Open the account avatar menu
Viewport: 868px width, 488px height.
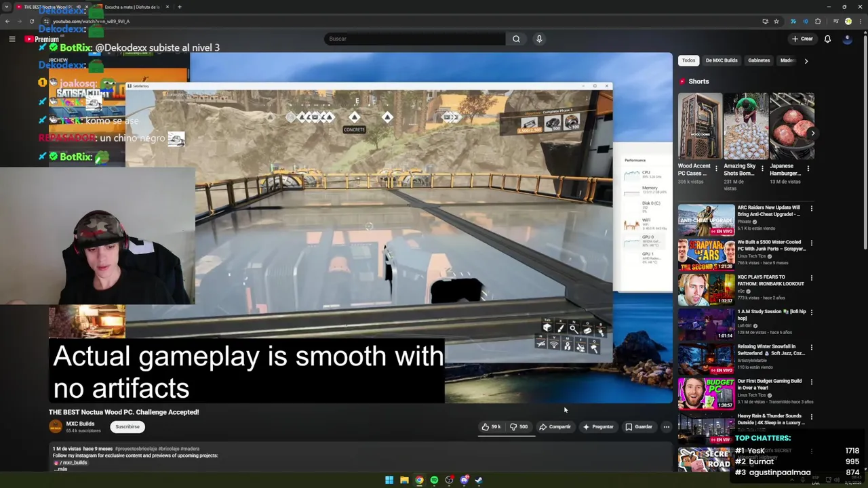coord(847,39)
